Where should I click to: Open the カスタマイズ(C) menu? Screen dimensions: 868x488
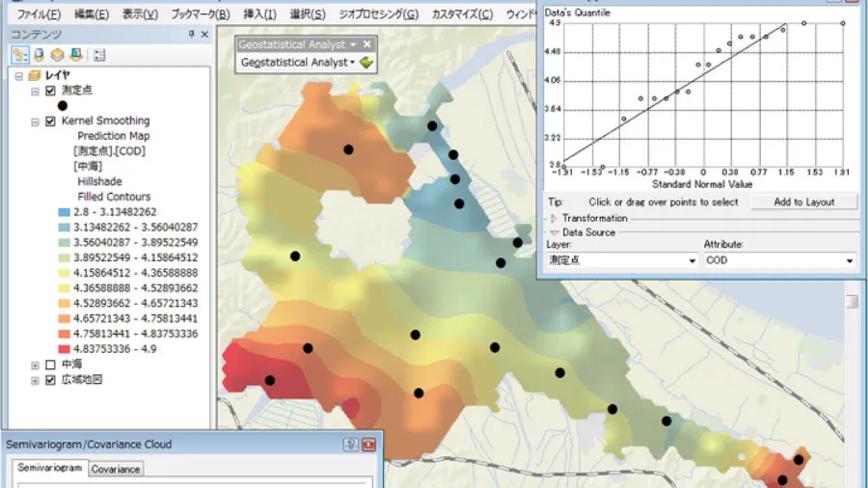pos(462,14)
